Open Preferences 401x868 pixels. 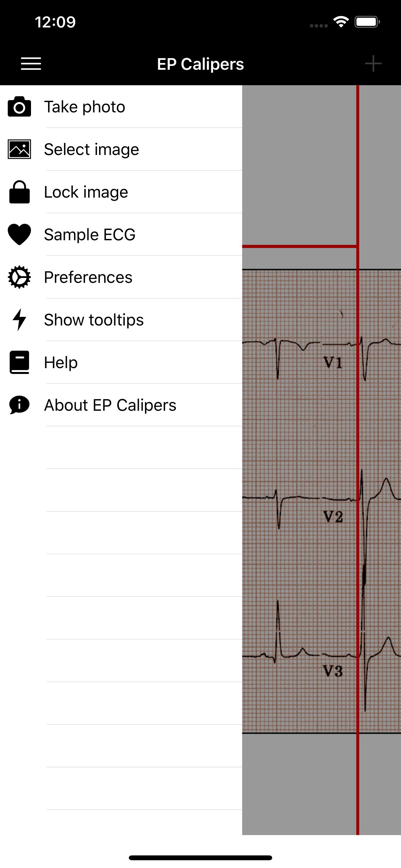[x=88, y=277]
